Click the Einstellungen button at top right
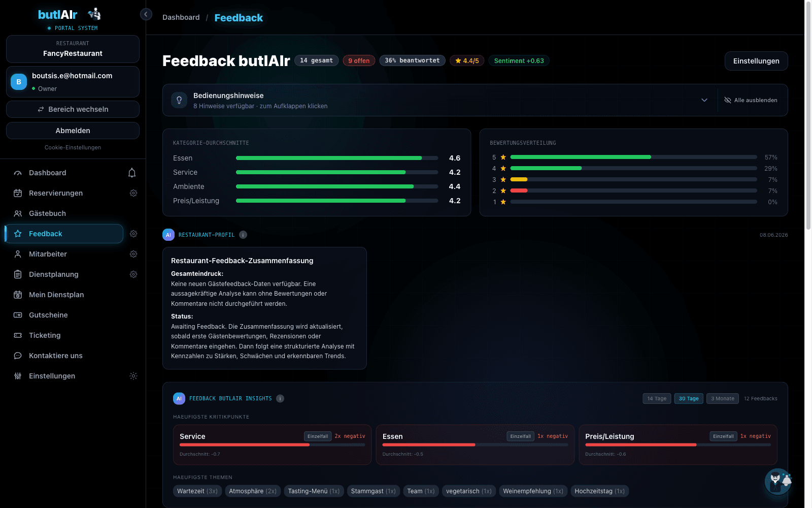 (x=756, y=61)
